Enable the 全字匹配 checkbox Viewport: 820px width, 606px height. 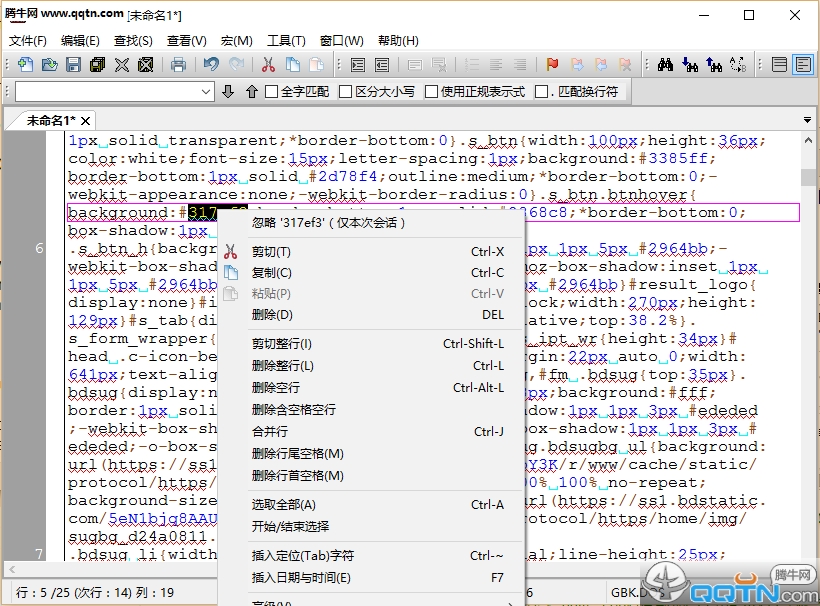tap(271, 91)
